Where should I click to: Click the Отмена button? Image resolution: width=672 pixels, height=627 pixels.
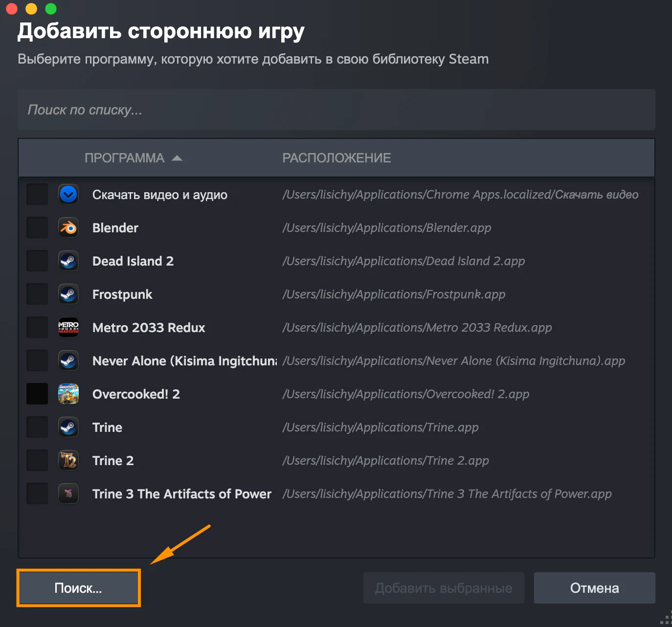tap(595, 588)
